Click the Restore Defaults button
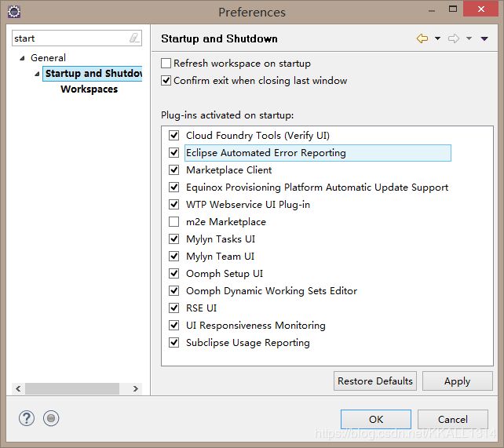504x448 pixels. coord(374,381)
